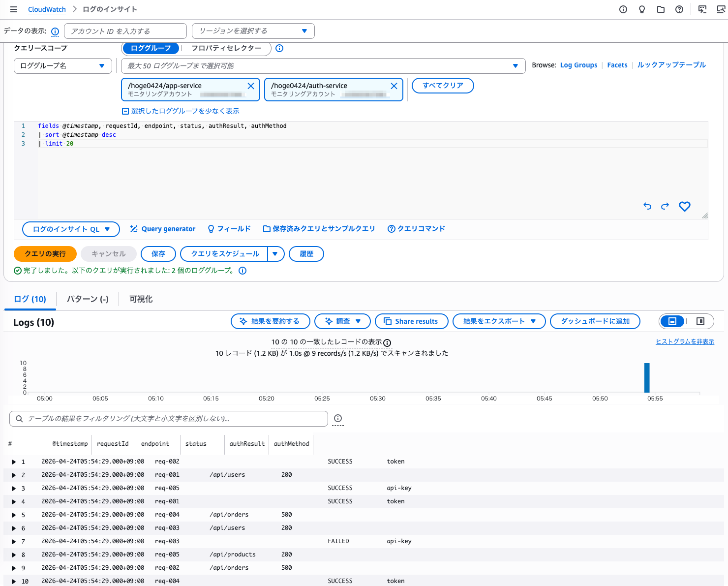Switch to the 可視化 tab
The image size is (728, 586).
click(141, 299)
